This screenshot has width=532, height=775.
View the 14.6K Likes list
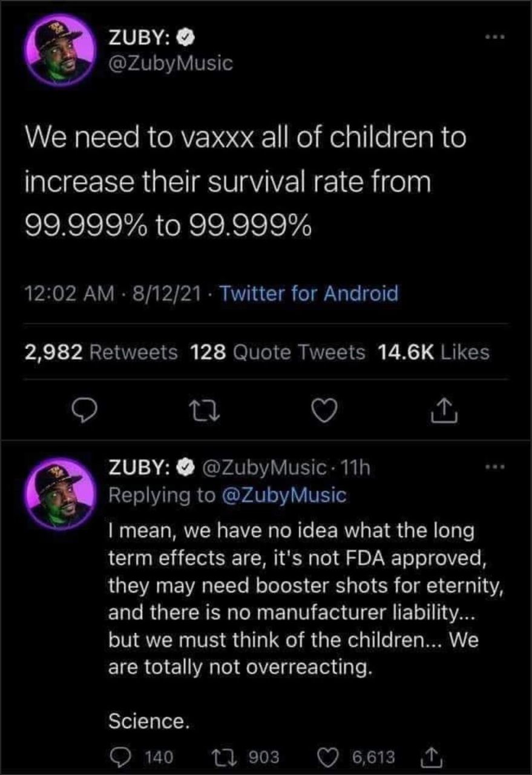[x=433, y=352]
